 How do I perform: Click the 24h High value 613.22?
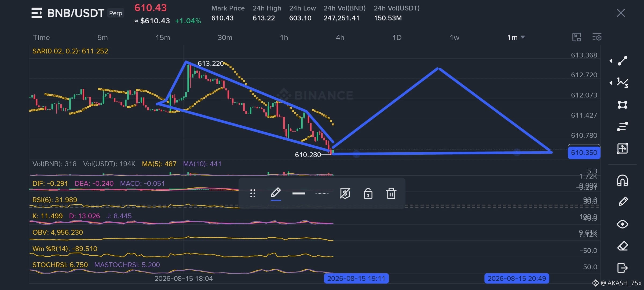[264, 18]
